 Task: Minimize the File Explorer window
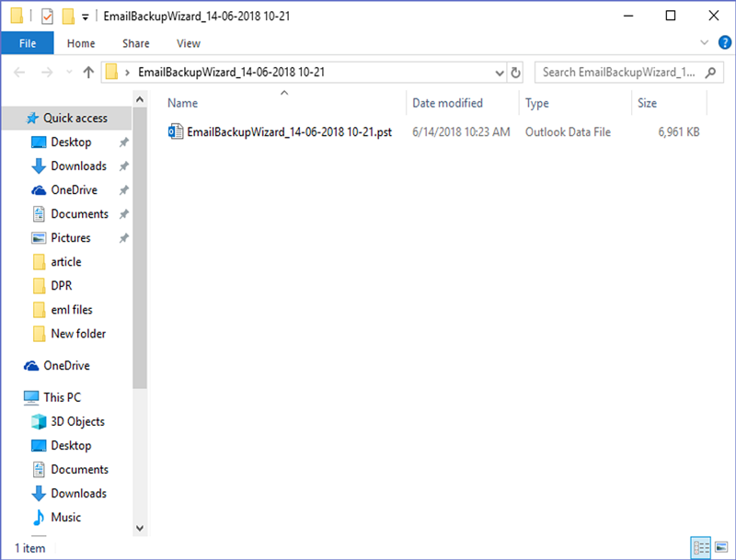point(628,16)
